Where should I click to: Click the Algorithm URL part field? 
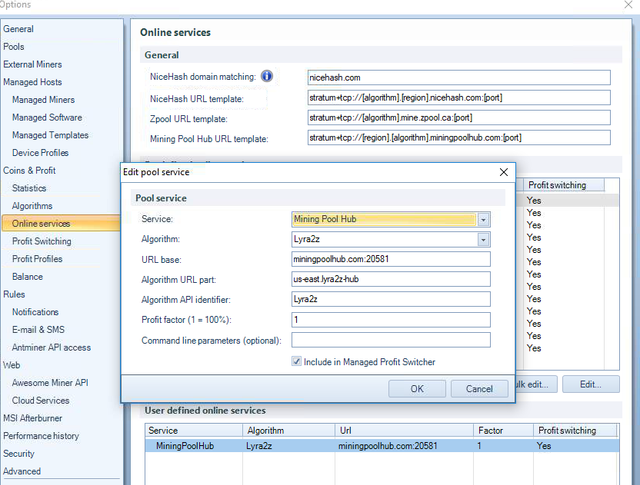(391, 279)
